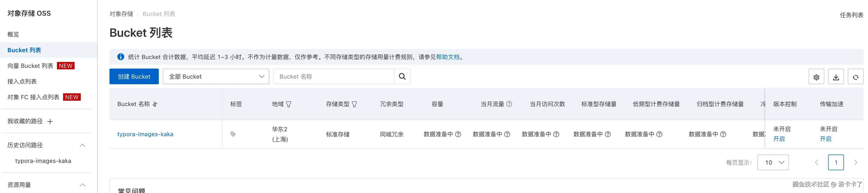The height and width of the screenshot is (193, 868).
Task: Open table column settings gear
Action: coord(816,77)
